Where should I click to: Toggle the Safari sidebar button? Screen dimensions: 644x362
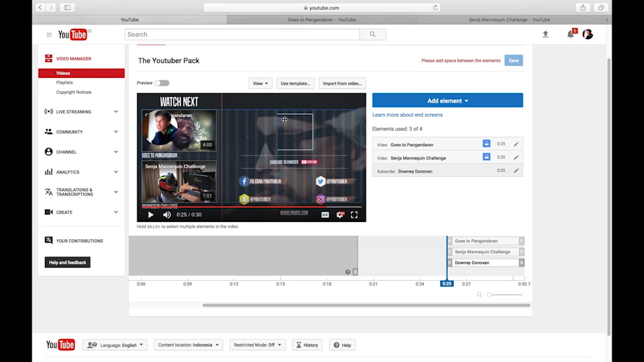67,7
